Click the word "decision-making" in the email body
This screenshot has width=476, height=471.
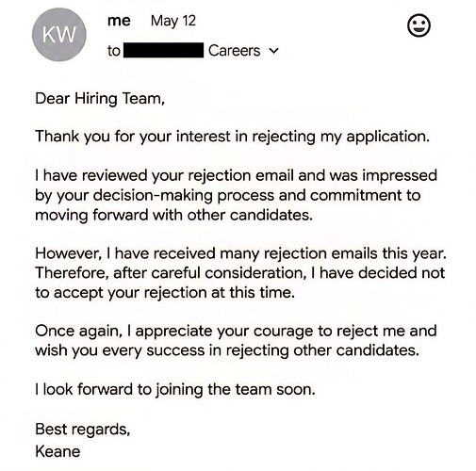[x=153, y=196]
